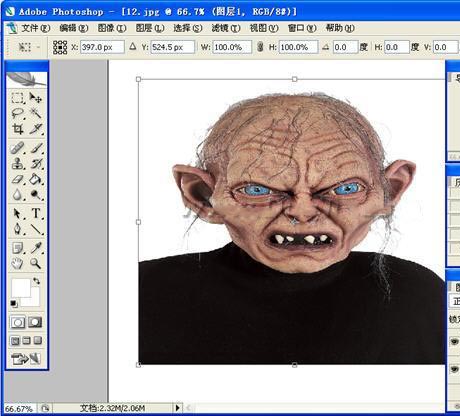The width and height of the screenshot is (460, 416).
Task: Hide the top layer via its eye icon
Action: 454,341
